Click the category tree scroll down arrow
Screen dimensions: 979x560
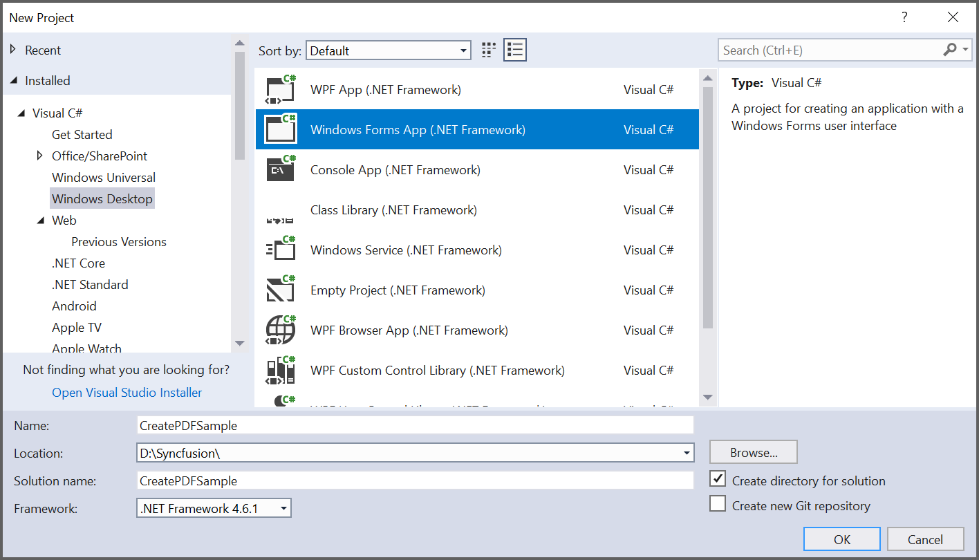pyautogui.click(x=240, y=343)
